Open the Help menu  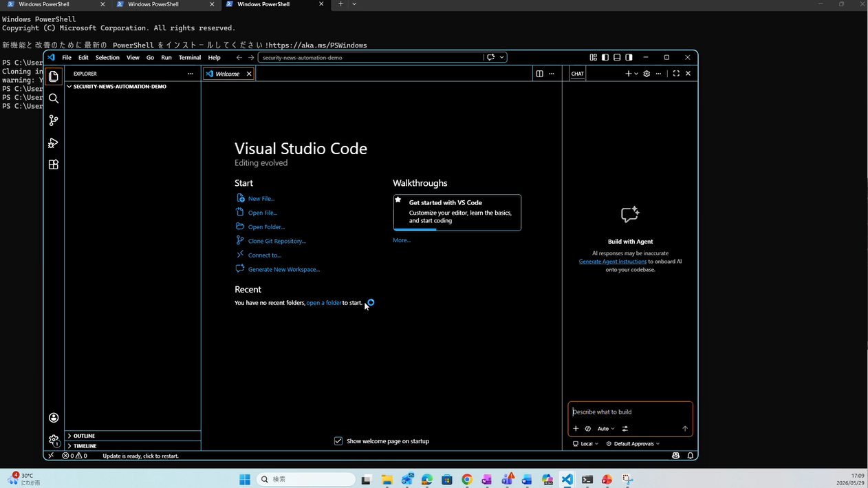(x=215, y=58)
